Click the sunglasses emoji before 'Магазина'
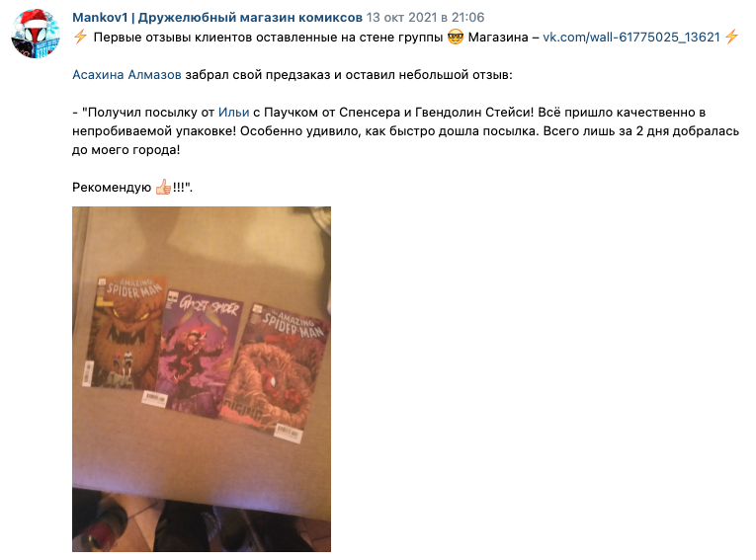Viewport: 756px width, 560px height. click(x=456, y=38)
